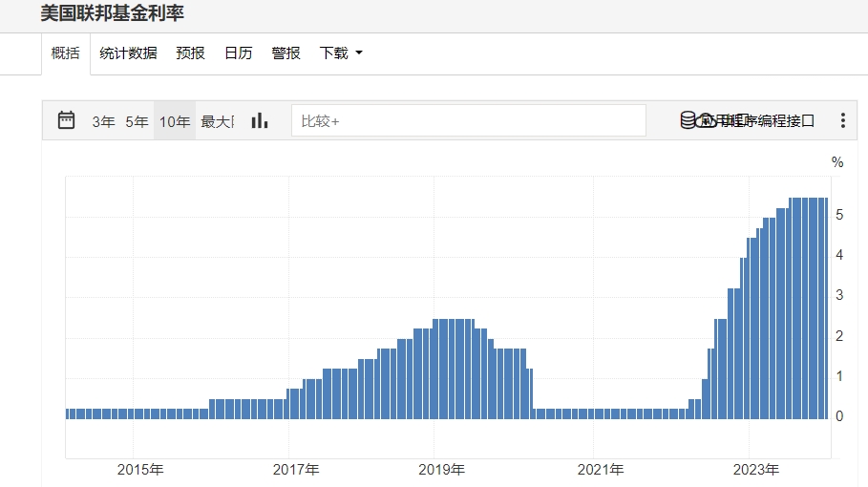Switch to the 统计数据 tab
The image size is (868, 487).
(128, 53)
